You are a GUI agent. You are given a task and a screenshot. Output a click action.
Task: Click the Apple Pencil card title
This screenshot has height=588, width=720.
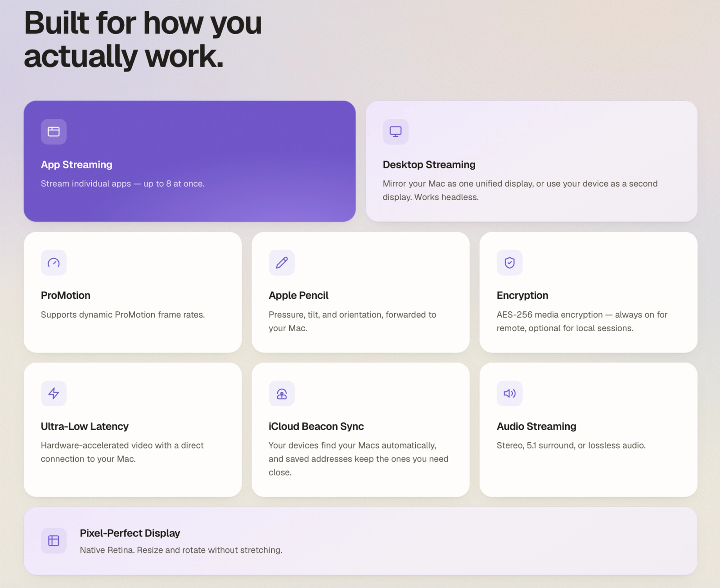coord(298,296)
